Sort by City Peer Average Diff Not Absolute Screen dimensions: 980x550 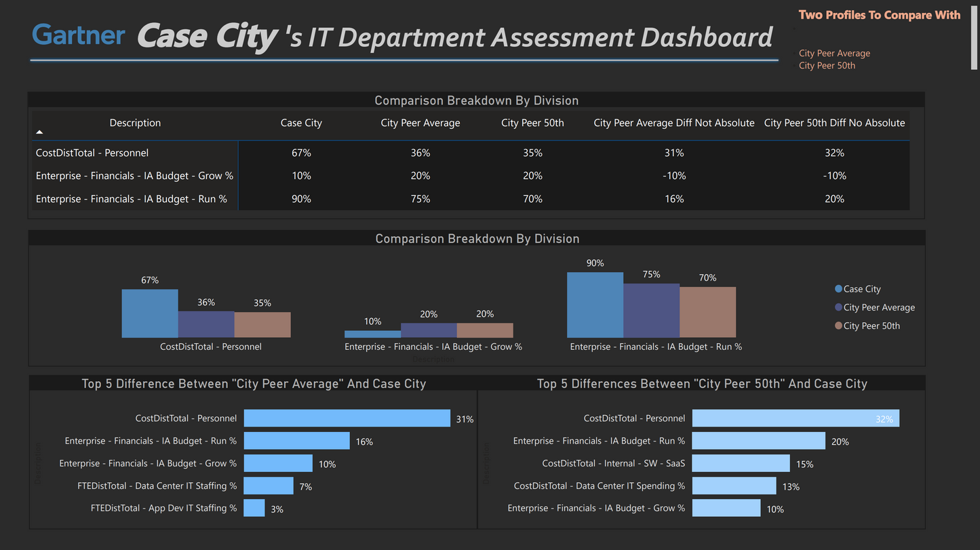tap(673, 123)
